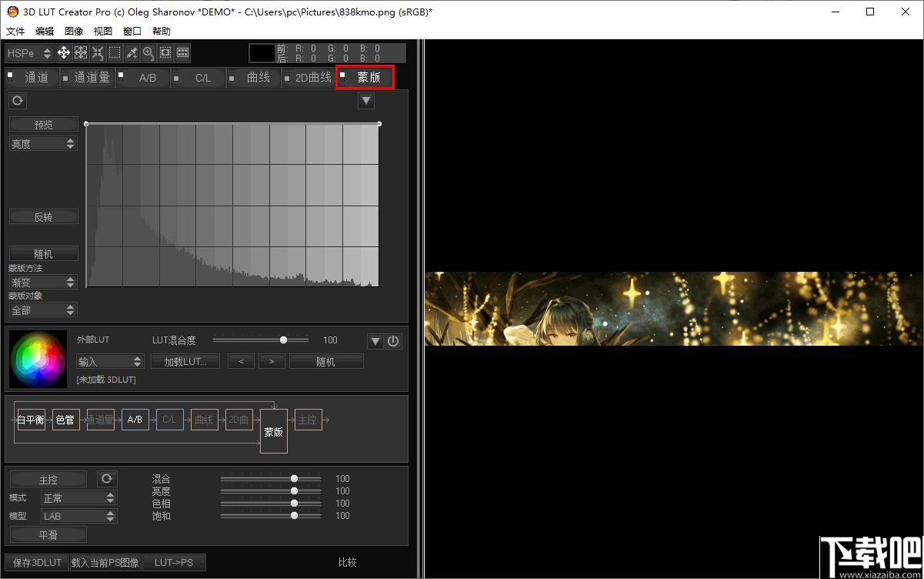Viewport: 924px width, 579px height.
Task: Click the 載入当前PS图像 button
Action: 105,563
